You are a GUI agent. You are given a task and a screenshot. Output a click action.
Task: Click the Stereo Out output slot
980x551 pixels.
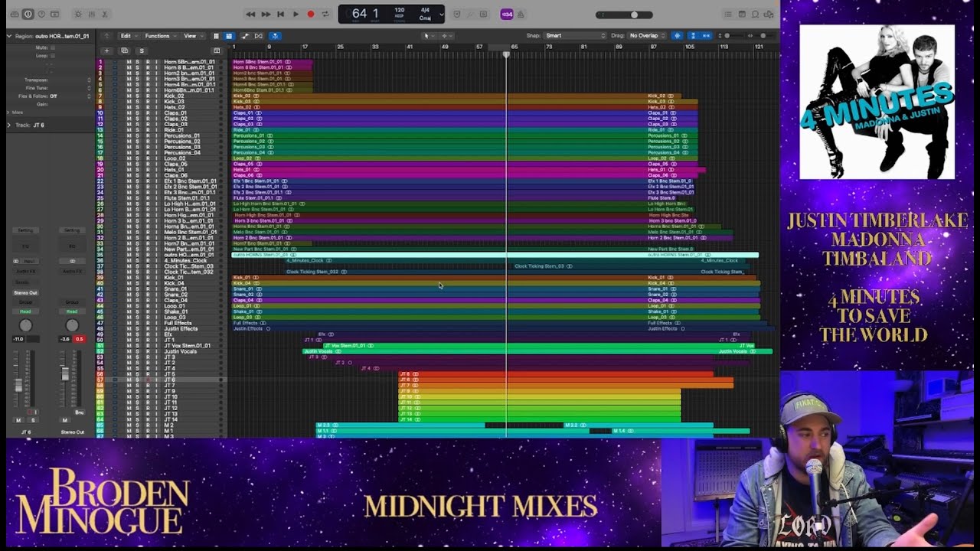(x=25, y=293)
